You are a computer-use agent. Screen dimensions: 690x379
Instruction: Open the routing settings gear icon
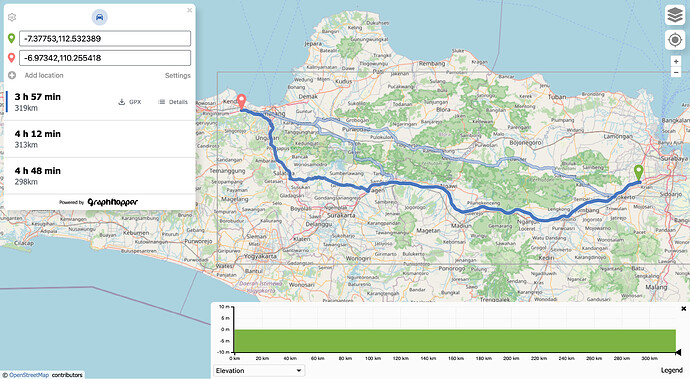(12, 17)
